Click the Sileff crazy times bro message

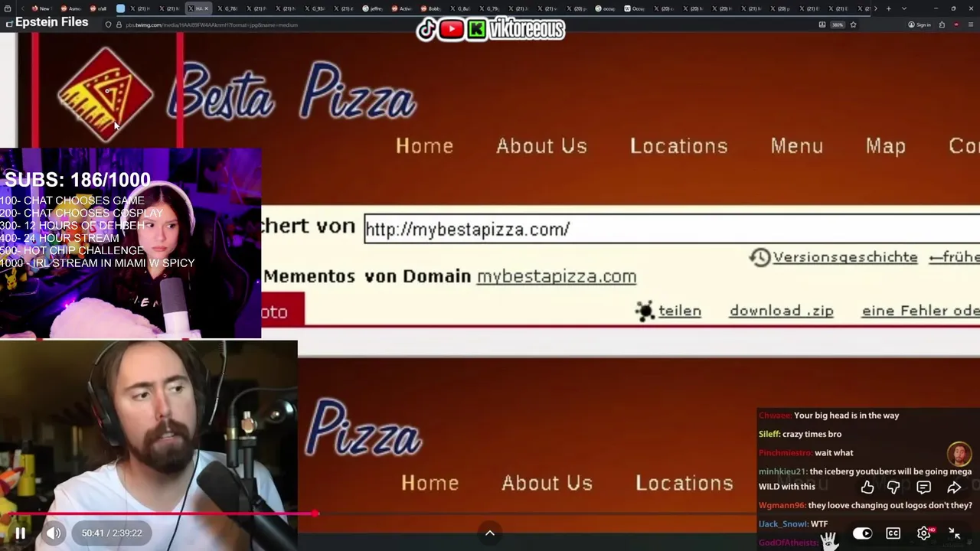[x=800, y=434]
